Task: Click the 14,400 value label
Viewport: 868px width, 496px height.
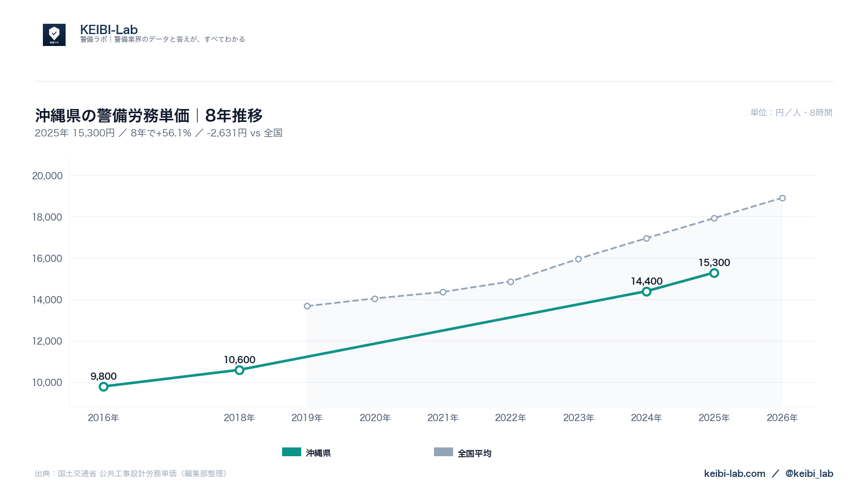Action: click(646, 281)
